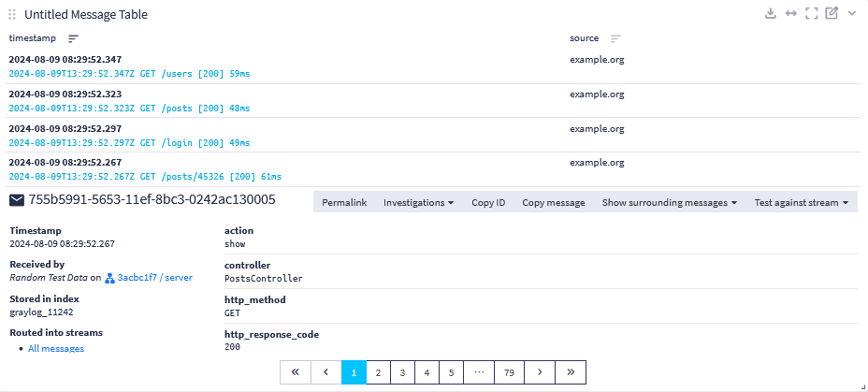
Task: Click the edit widget pencil icon
Action: (832, 14)
